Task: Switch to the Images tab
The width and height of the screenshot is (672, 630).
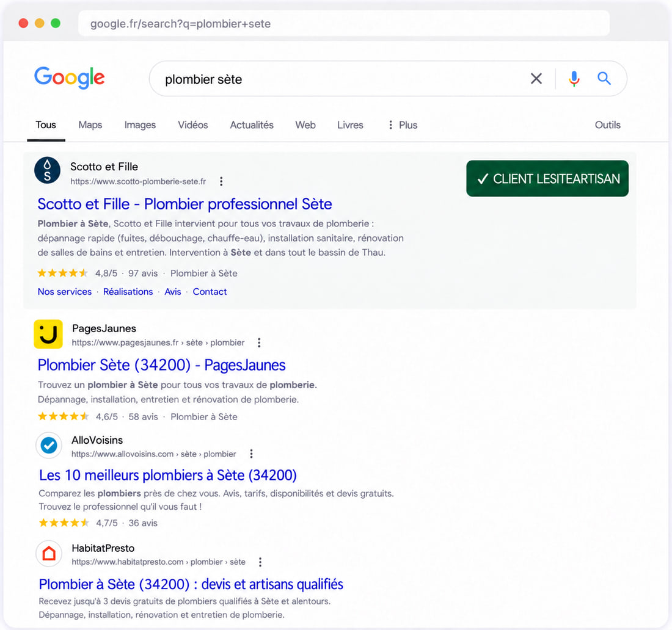Action: [x=140, y=125]
